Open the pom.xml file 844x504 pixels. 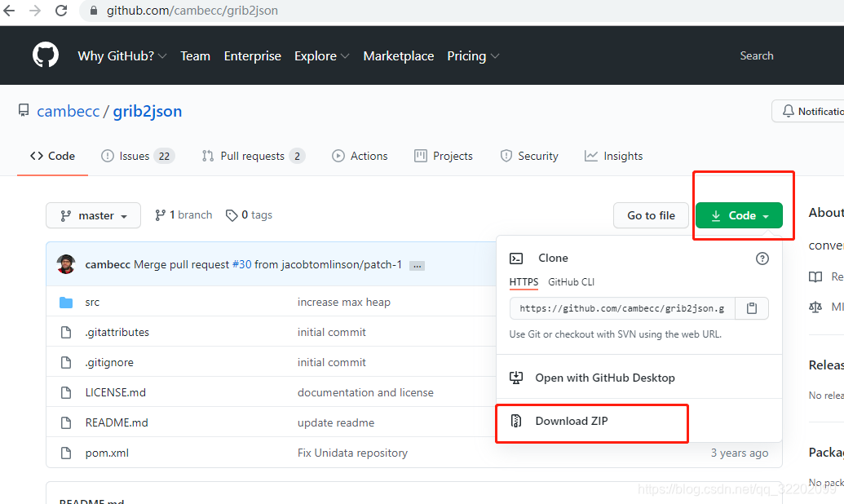[107, 453]
